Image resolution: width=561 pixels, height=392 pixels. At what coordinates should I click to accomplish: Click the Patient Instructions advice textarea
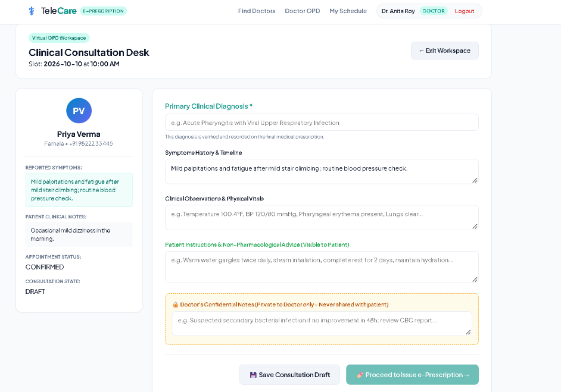pos(322,267)
